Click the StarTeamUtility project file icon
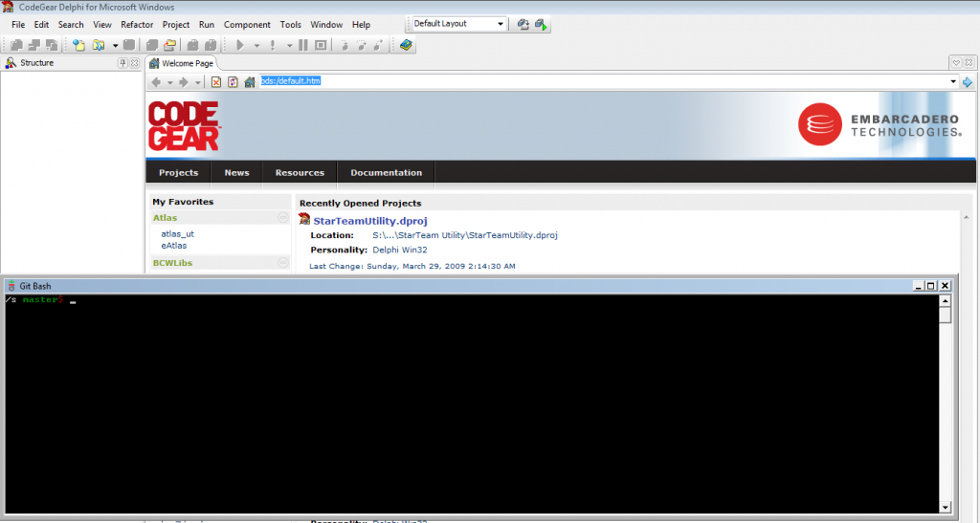 click(x=304, y=218)
